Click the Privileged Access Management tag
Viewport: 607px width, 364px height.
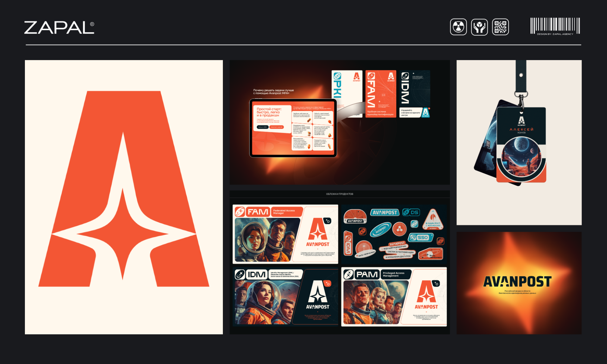[396, 275]
